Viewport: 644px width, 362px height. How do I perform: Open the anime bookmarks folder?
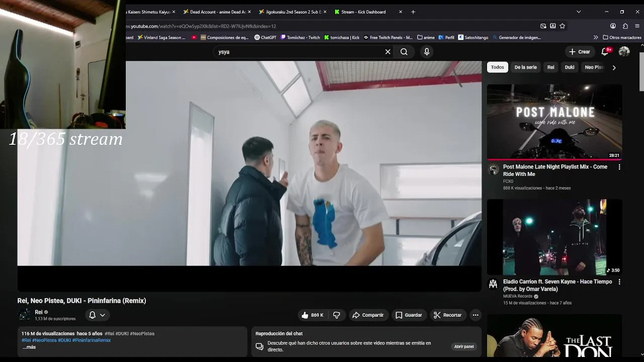[x=426, y=38]
